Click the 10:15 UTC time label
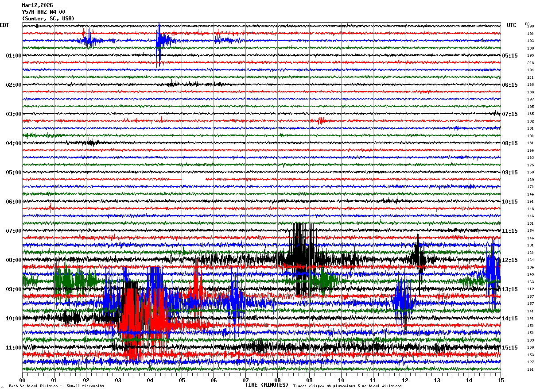The height and width of the screenshot is (392, 536). pyautogui.click(x=510, y=202)
